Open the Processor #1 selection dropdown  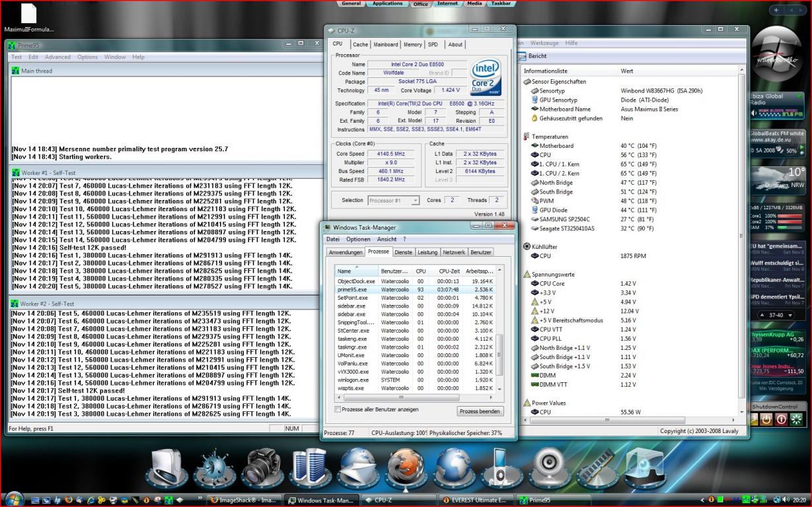(x=393, y=200)
